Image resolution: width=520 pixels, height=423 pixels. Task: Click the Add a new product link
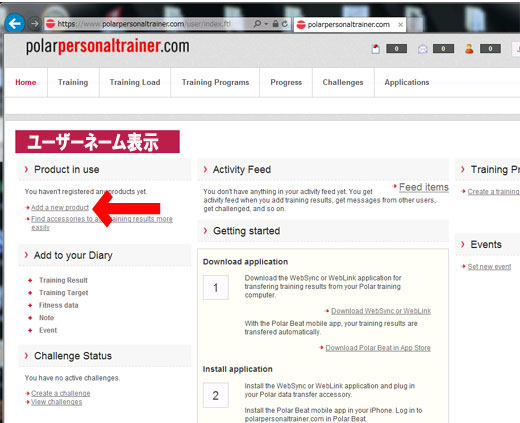[x=60, y=208]
